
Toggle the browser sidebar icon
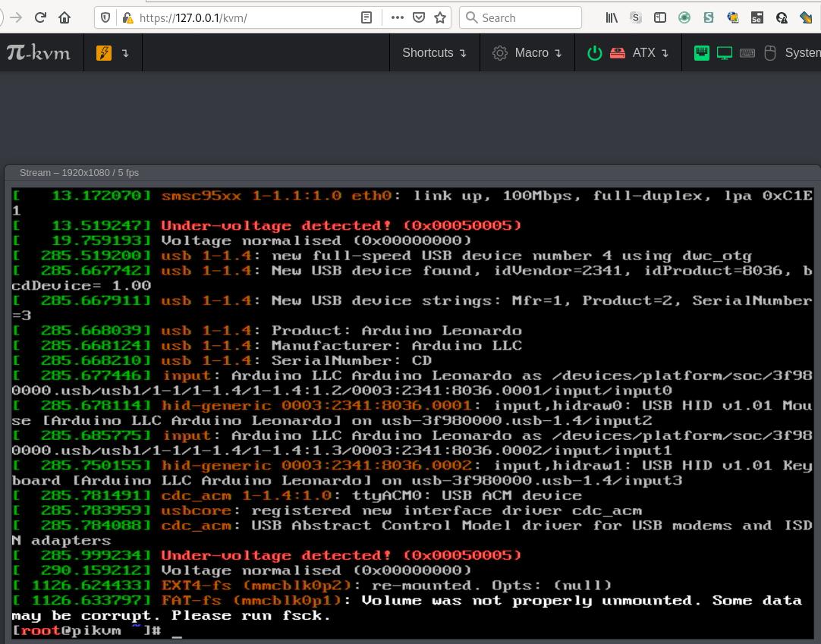[659, 17]
